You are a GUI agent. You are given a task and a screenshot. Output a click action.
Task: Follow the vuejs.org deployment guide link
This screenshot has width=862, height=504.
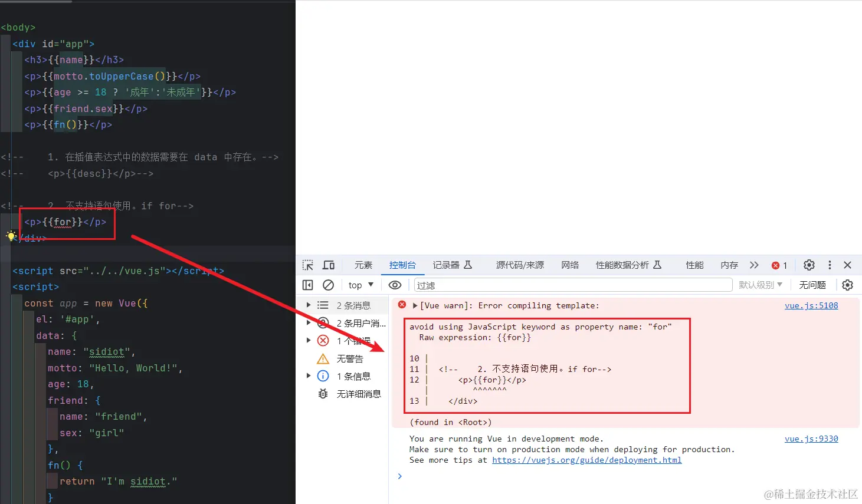(586, 460)
